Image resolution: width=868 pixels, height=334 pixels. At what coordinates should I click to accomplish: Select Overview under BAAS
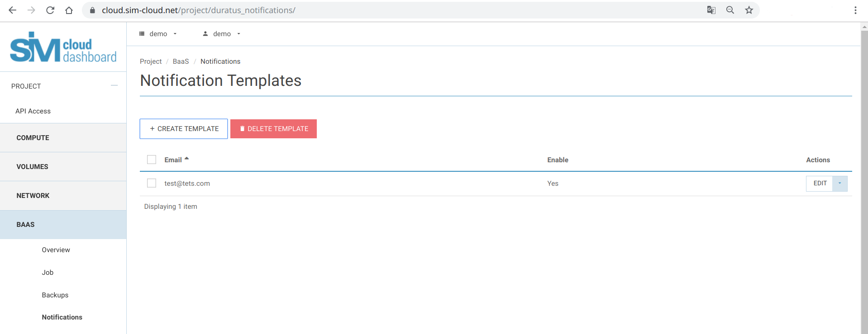[x=56, y=250]
